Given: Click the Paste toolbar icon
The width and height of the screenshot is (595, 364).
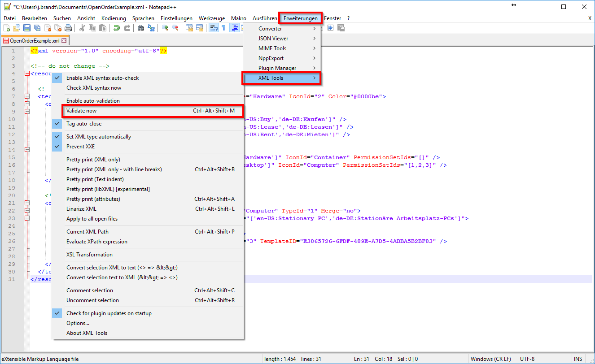Looking at the screenshot, I should pos(103,27).
